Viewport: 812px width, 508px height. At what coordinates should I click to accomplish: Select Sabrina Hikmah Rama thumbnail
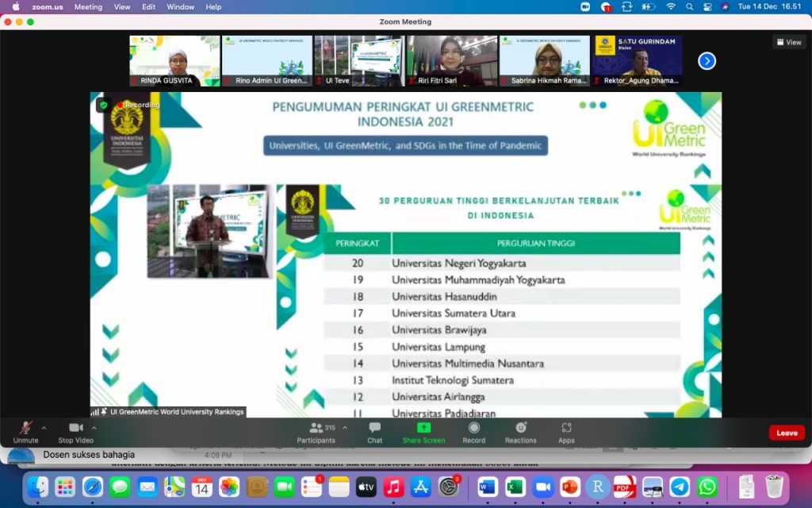tap(544, 60)
